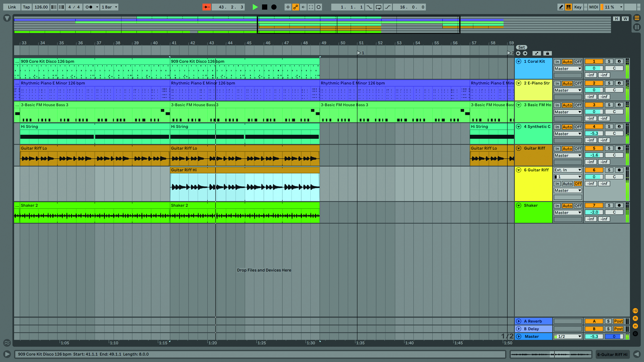Jump to Next Locator arrow

(525, 53)
